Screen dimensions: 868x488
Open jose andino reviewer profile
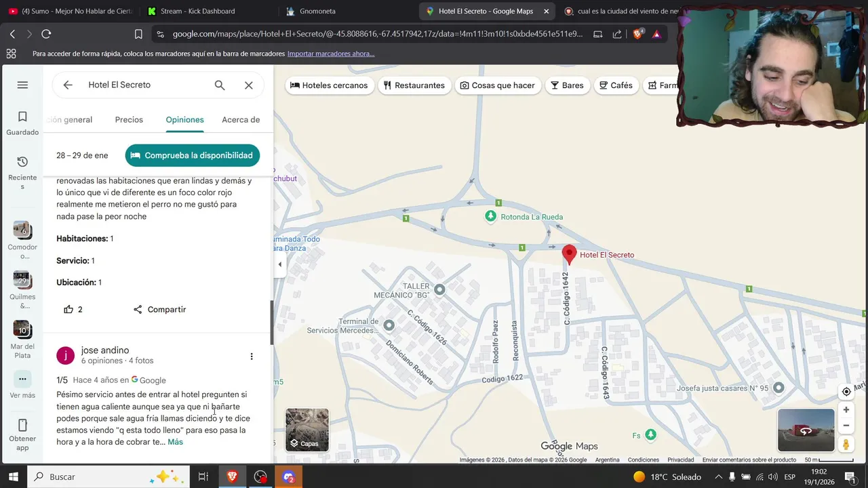pyautogui.click(x=105, y=350)
